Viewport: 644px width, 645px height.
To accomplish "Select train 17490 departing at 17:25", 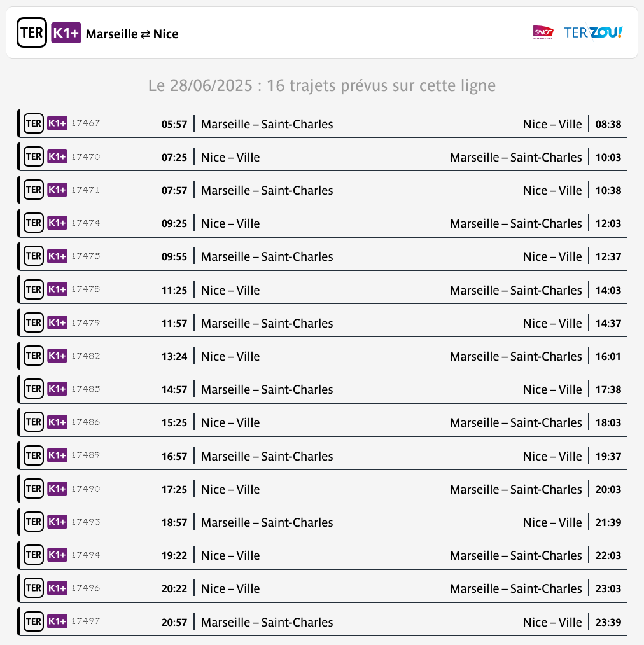I will pos(322,489).
